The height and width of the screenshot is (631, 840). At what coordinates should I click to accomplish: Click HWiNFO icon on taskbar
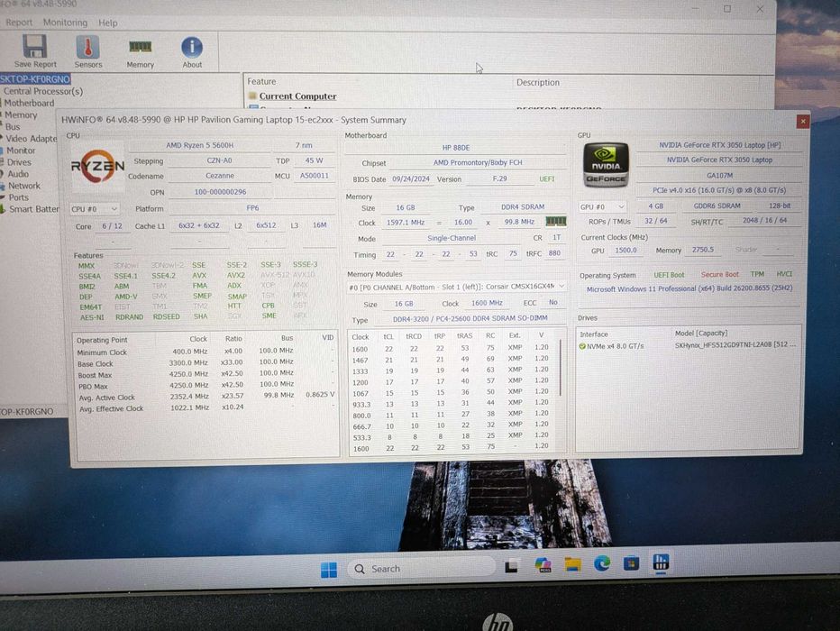(661, 562)
